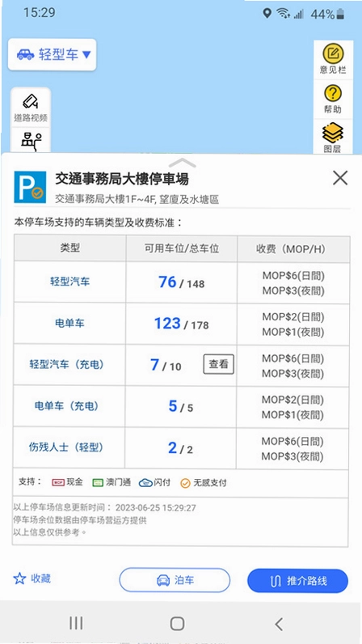This screenshot has width=362, height=644.
Task: Close the parking lot info panel
Action: coord(340,178)
